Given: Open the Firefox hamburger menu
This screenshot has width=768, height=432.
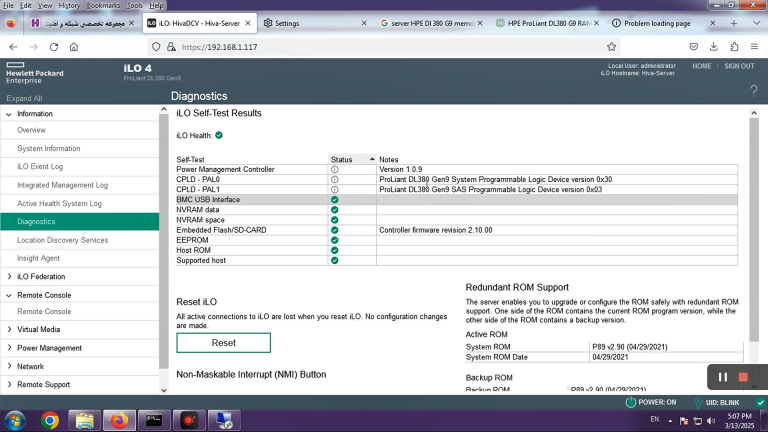Looking at the screenshot, I should pos(754,47).
